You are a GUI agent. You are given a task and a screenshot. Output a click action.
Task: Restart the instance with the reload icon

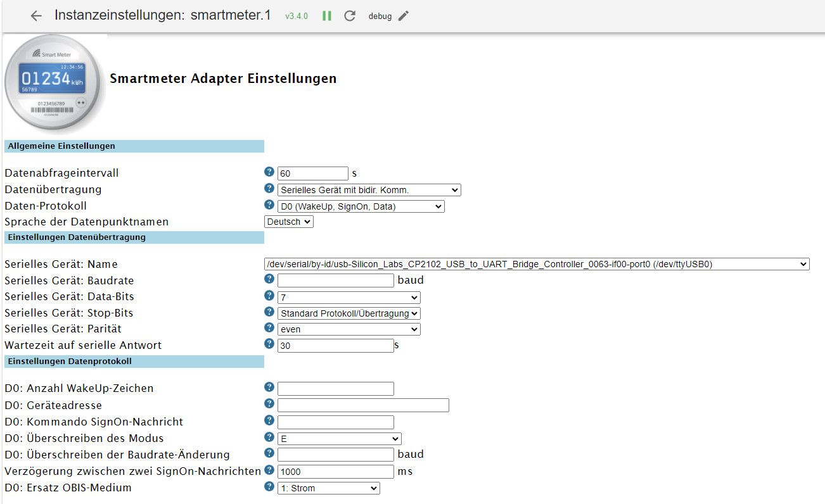click(x=350, y=16)
